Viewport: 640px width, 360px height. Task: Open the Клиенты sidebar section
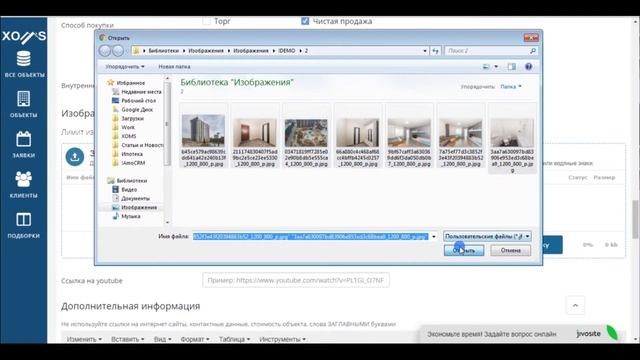tap(24, 184)
